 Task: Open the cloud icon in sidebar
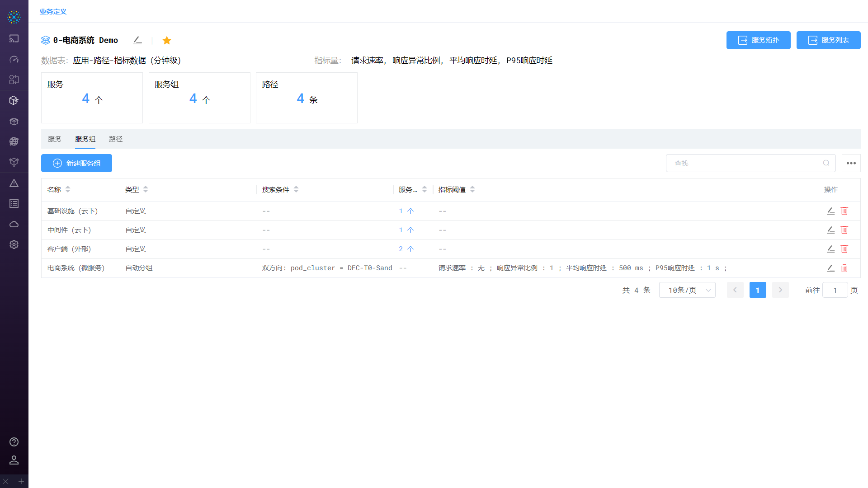(14, 224)
